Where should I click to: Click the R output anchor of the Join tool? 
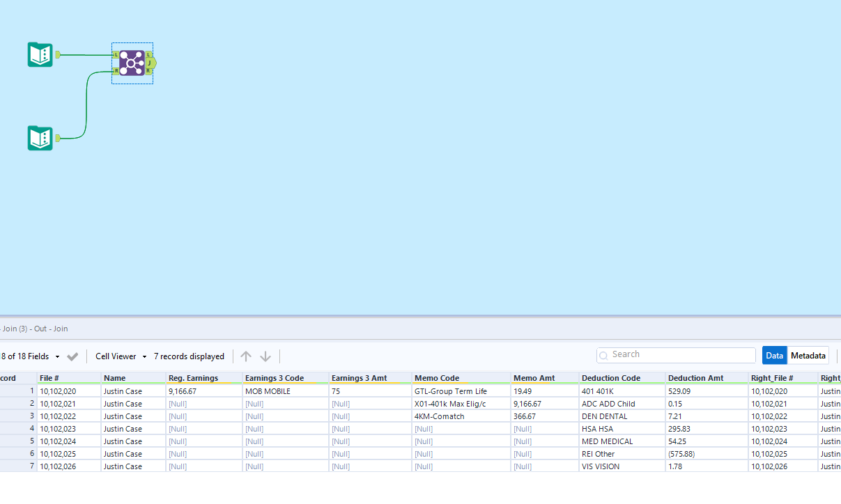click(148, 70)
